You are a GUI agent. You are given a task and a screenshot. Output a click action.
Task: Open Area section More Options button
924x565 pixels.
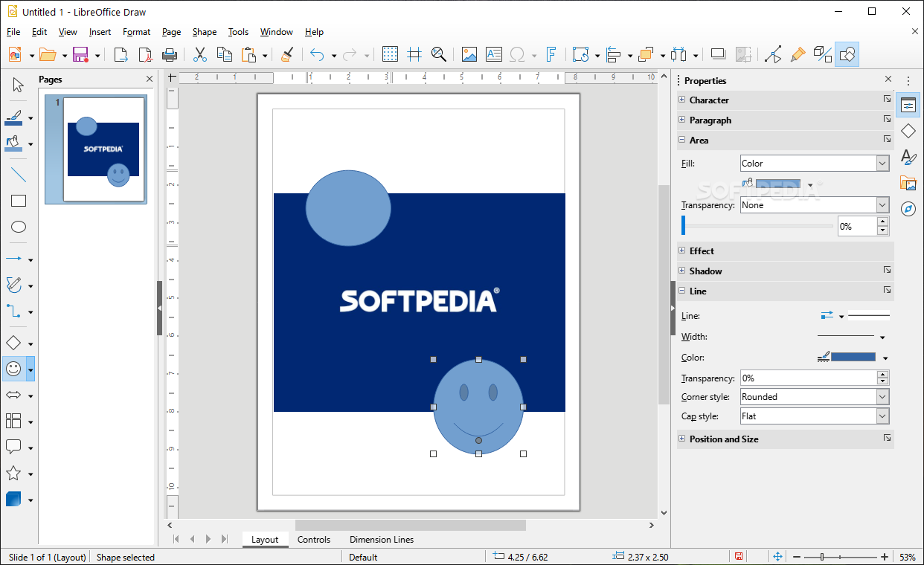887,140
